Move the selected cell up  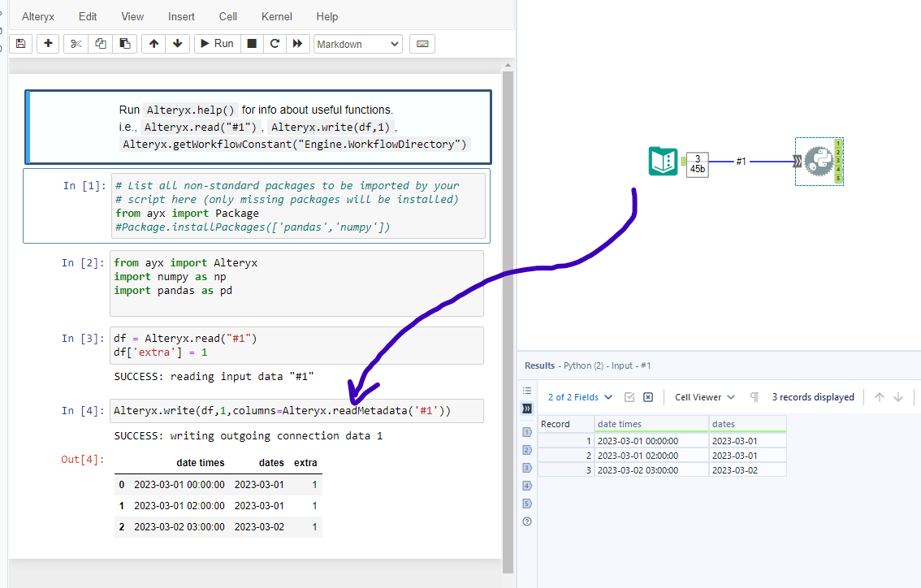click(153, 44)
